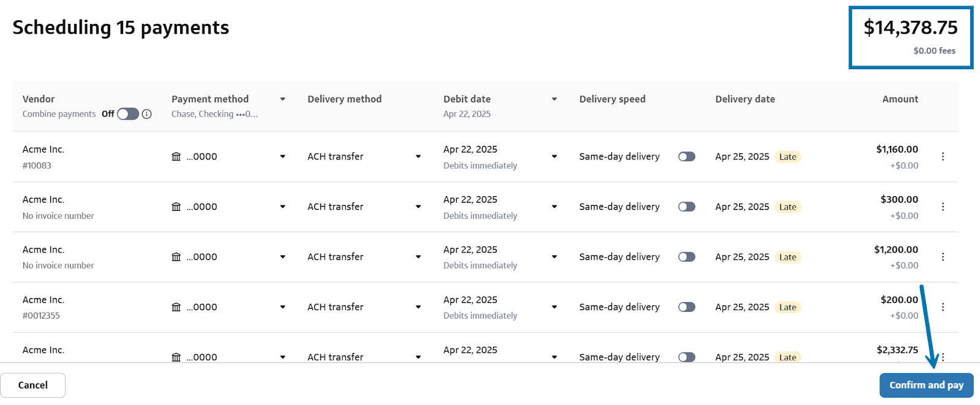Expand Debit date header dropdown

[x=554, y=99]
